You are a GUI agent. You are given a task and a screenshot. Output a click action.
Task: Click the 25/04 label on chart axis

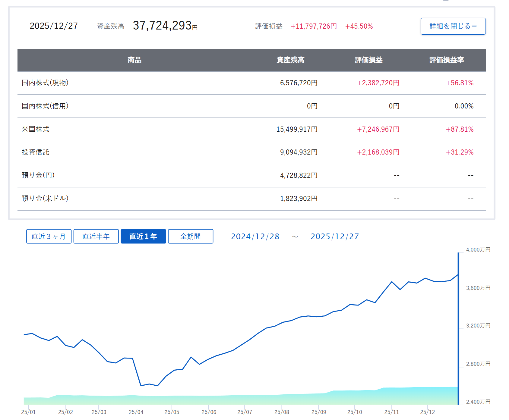136,412
